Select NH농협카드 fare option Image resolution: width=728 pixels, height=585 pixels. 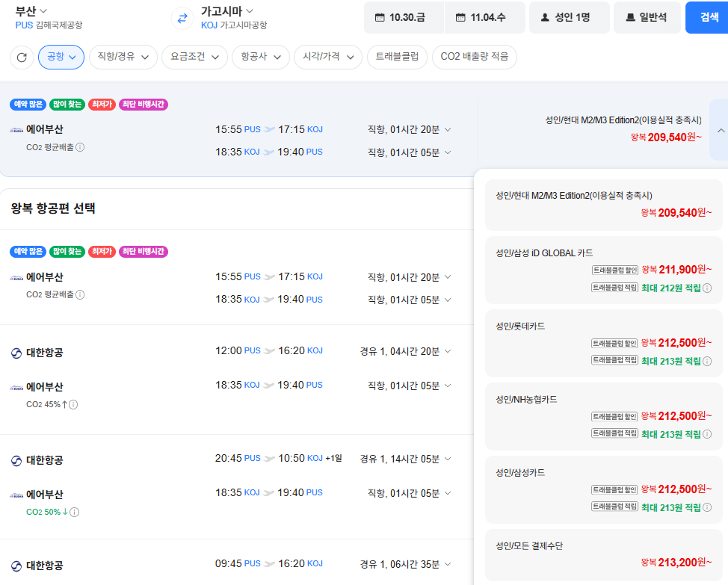pos(604,417)
